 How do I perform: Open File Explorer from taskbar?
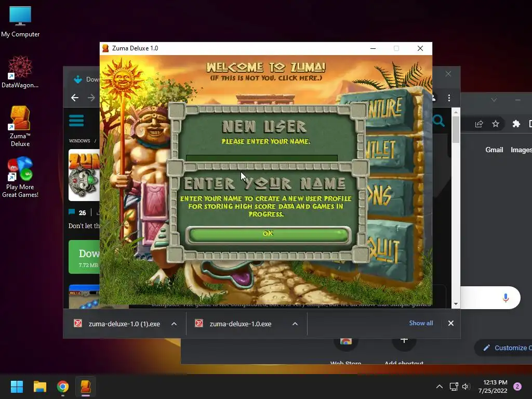[39, 387]
